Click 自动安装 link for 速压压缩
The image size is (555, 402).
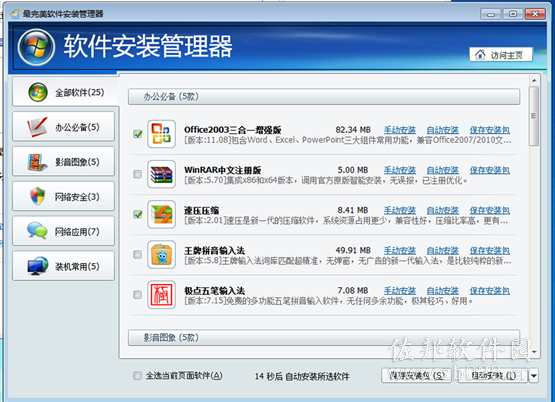pos(442,210)
